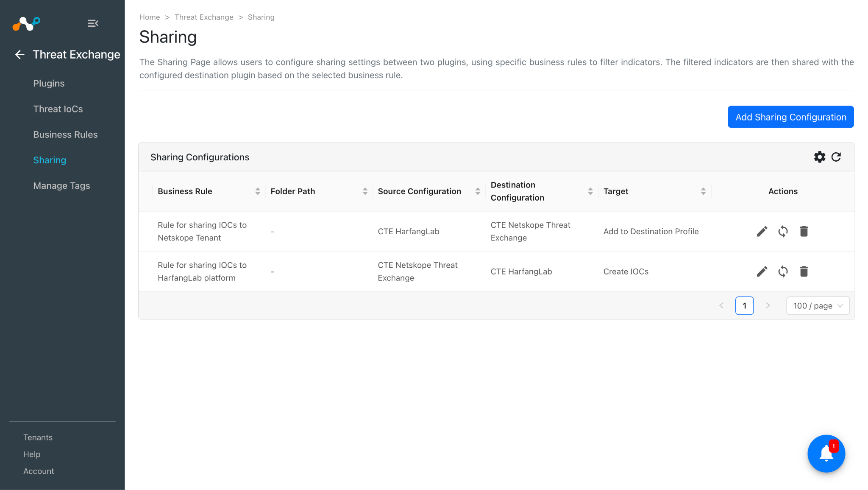Click the back arrow beside Threat Exchange
The image size is (868, 490).
(x=19, y=55)
